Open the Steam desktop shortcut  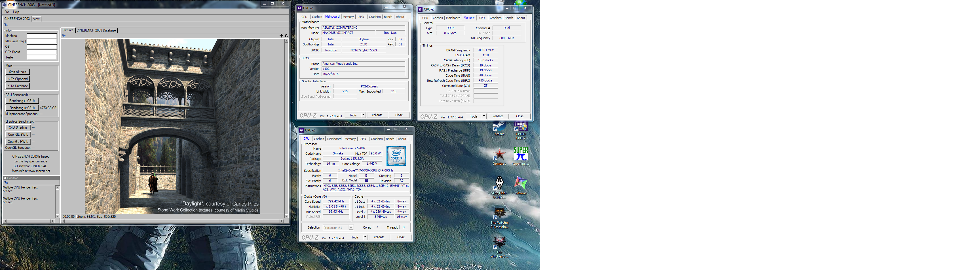[499, 129]
